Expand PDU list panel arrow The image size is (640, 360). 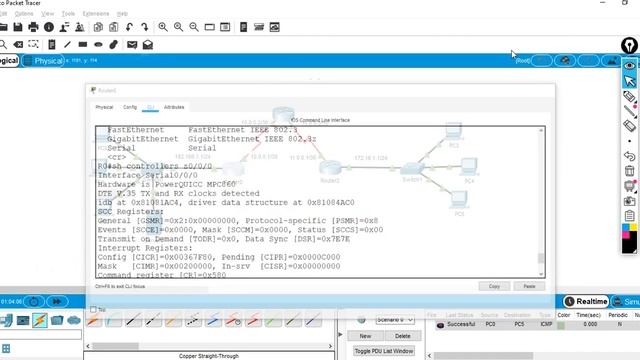pyautogui.click(x=341, y=335)
